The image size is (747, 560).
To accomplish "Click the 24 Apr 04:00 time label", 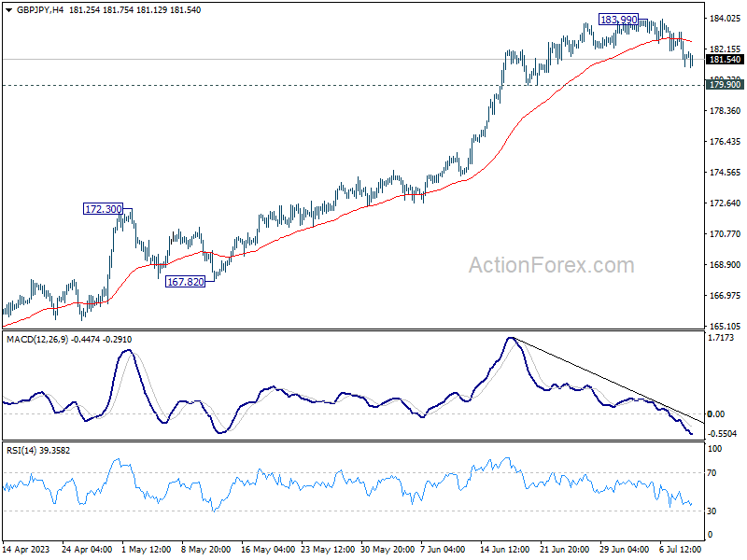I will click(87, 550).
